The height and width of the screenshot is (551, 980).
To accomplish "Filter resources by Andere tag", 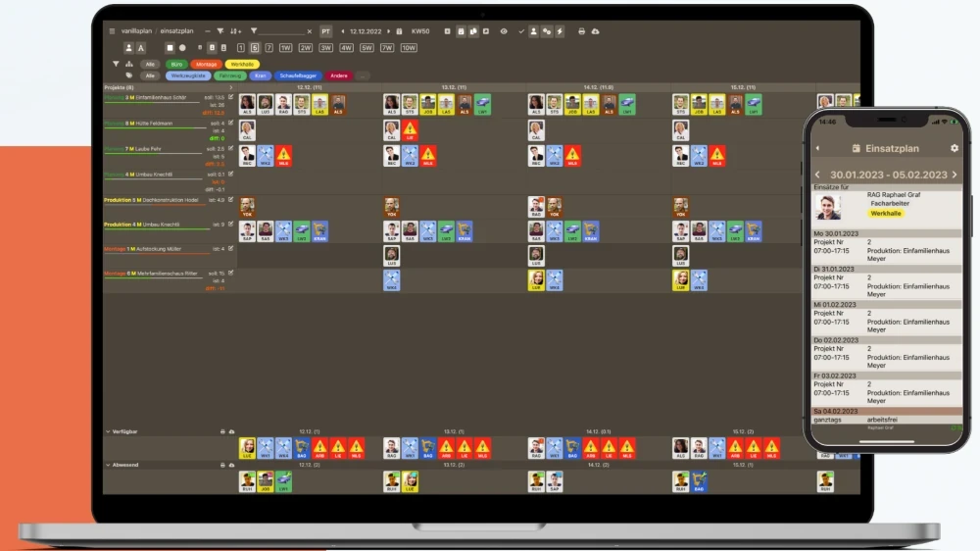I will pos(339,75).
